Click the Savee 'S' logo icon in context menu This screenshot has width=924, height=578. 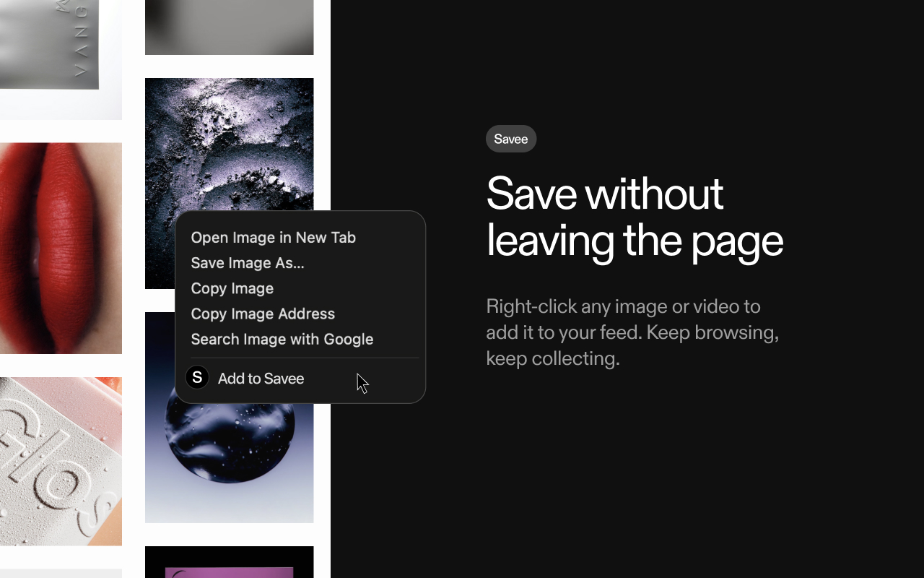click(197, 377)
